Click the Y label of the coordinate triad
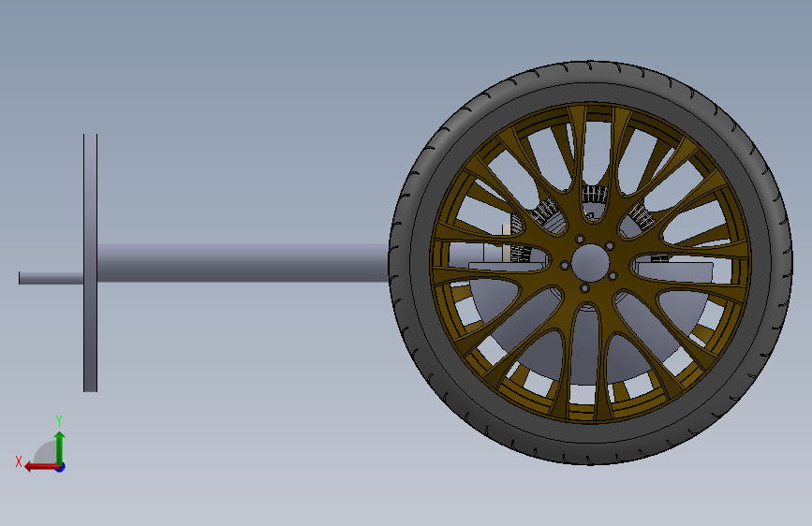Viewport: 812px width, 526px height. 59,420
